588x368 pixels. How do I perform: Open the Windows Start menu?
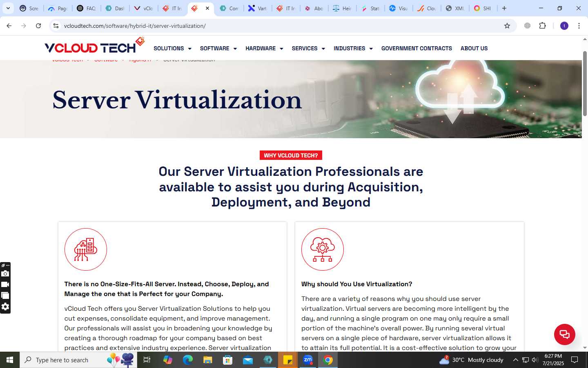pos(10,360)
